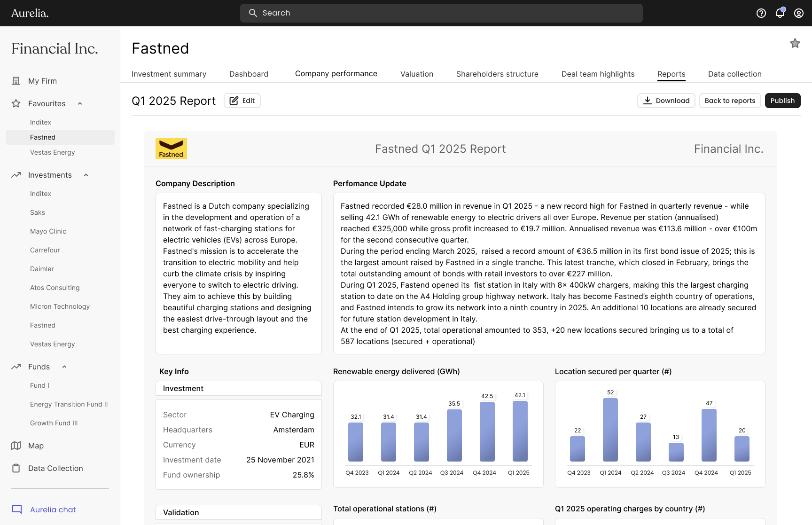The height and width of the screenshot is (525, 812).
Task: Open the user account profile icon
Action: tap(799, 13)
